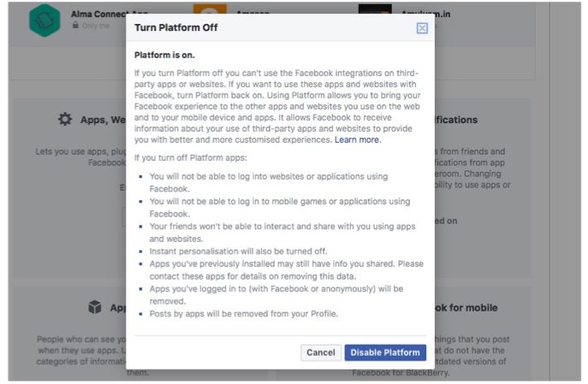Click the notifications section heading behind dialog

(x=455, y=120)
